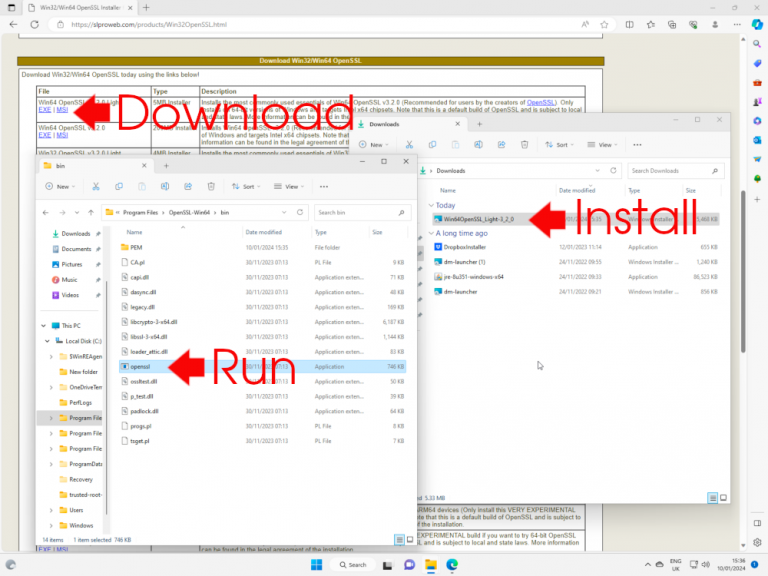Viewport: 768px width, 576px height.
Task: Go up one folder in bin window
Action: [x=91, y=213]
